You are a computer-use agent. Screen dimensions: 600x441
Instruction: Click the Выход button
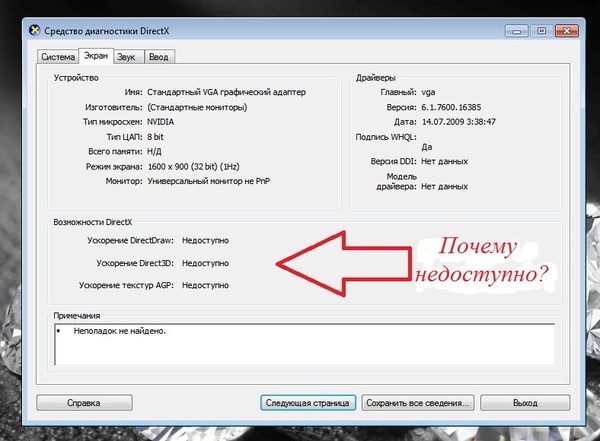525,403
